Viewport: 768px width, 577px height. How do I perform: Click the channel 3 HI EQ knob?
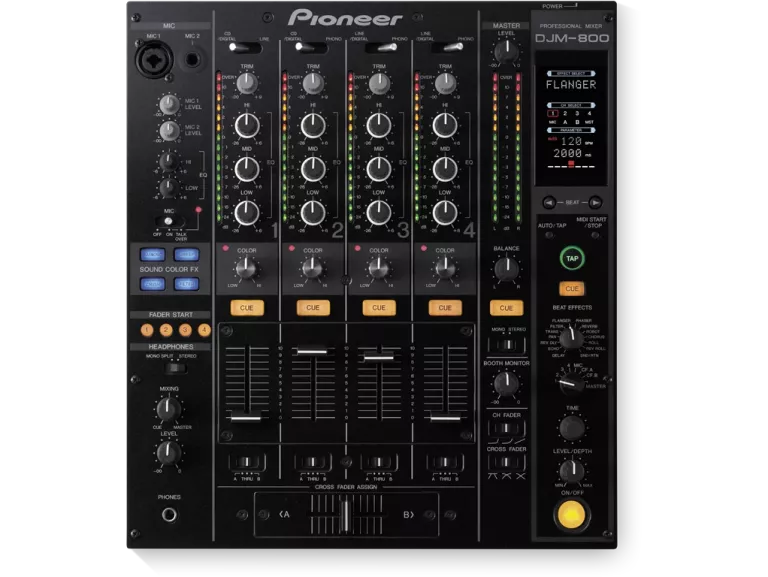[379, 125]
